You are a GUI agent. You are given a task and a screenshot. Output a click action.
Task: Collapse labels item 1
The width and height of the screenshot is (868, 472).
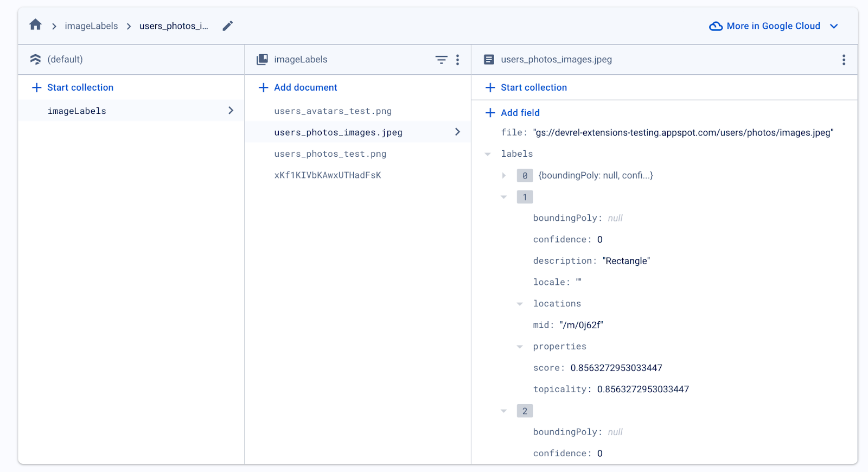point(504,197)
